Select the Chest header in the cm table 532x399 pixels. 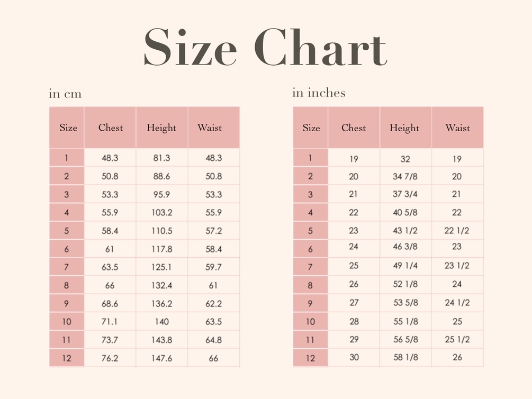(x=110, y=128)
